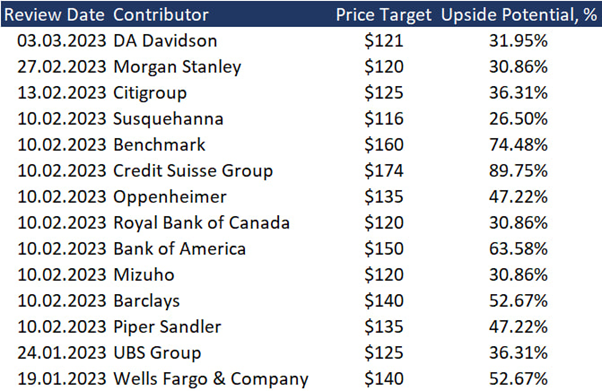
Task: Select the Upside Potential, % header
Action: pyautogui.click(x=519, y=15)
